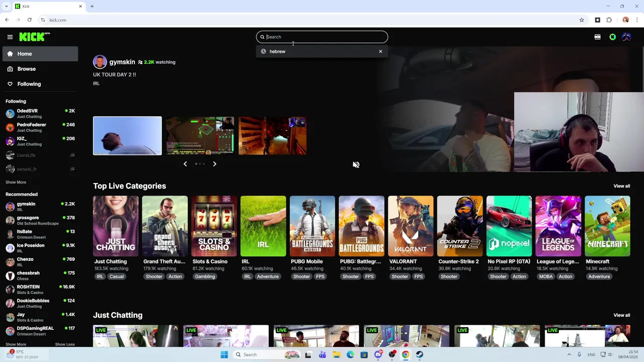
Task: Go to previous featured stream
Action: pos(185,164)
